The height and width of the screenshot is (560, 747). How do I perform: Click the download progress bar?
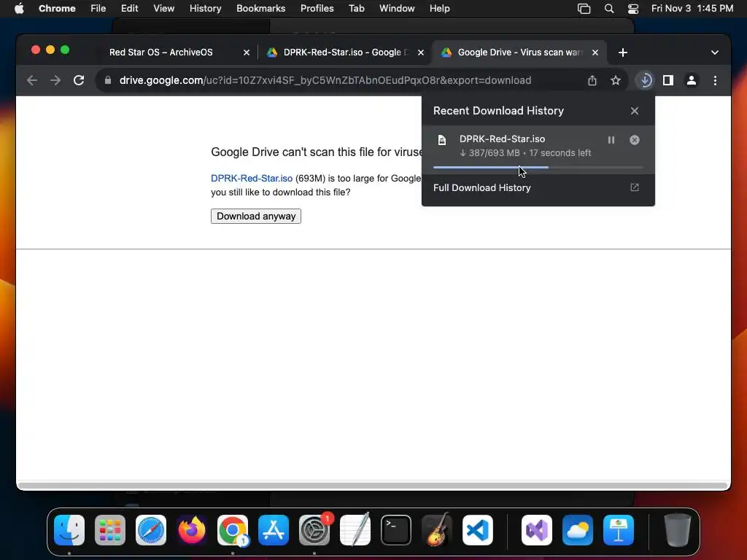pos(538,167)
